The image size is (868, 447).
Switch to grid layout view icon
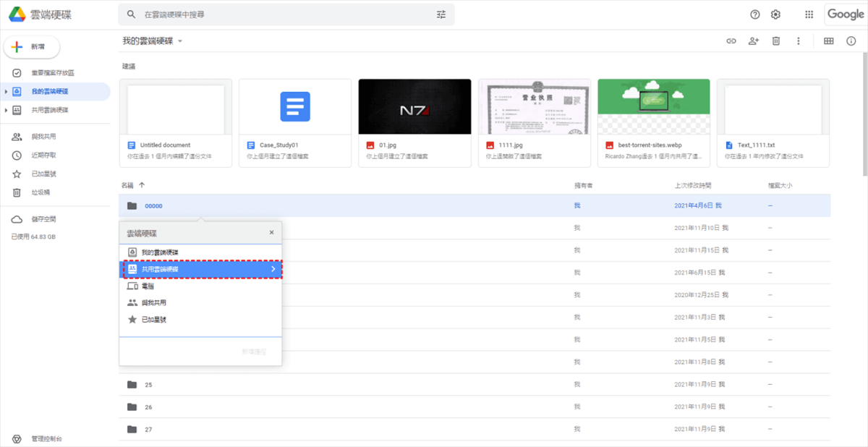click(x=829, y=41)
